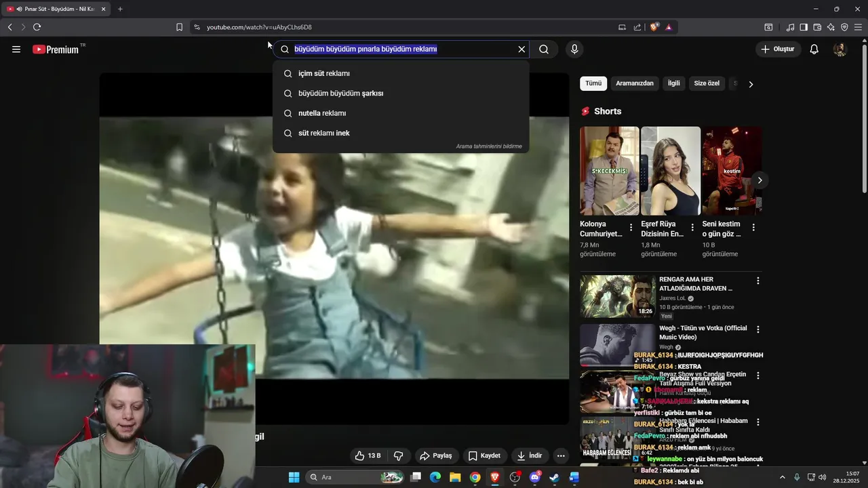This screenshot has height=488, width=868.
Task: Report search predictions via 'Arama tahminlerini bildirme'
Action: [x=489, y=146]
